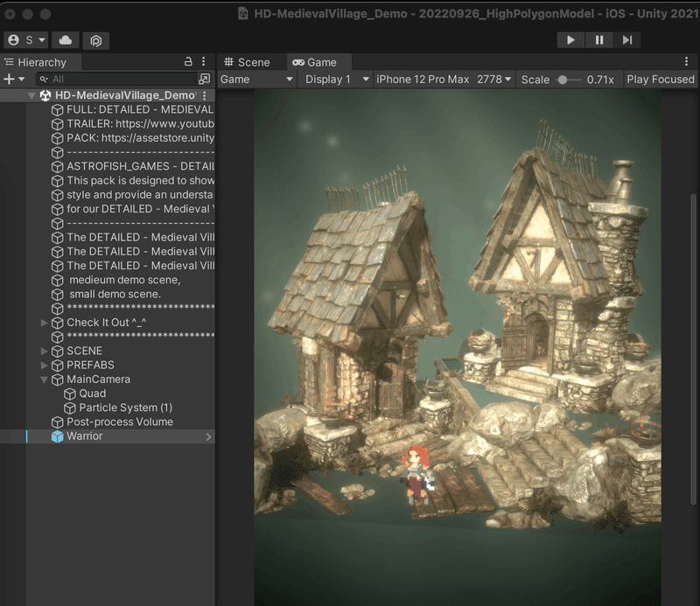Open the Package Manager hexagon icon
This screenshot has width=700, height=606.
click(96, 40)
